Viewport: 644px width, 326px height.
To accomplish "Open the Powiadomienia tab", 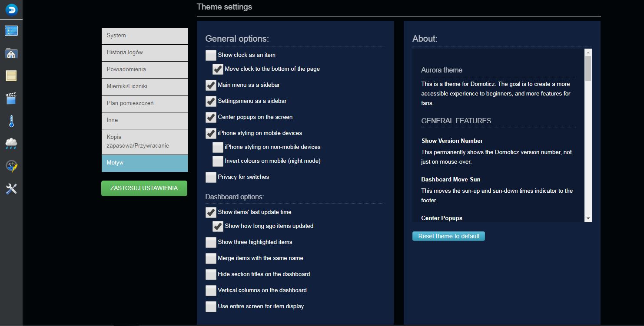I will pyautogui.click(x=145, y=69).
